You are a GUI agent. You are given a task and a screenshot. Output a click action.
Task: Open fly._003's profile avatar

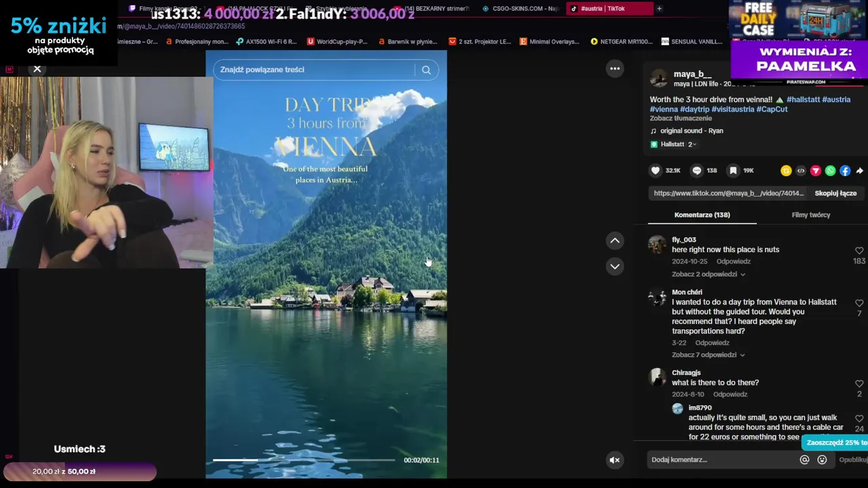(657, 245)
